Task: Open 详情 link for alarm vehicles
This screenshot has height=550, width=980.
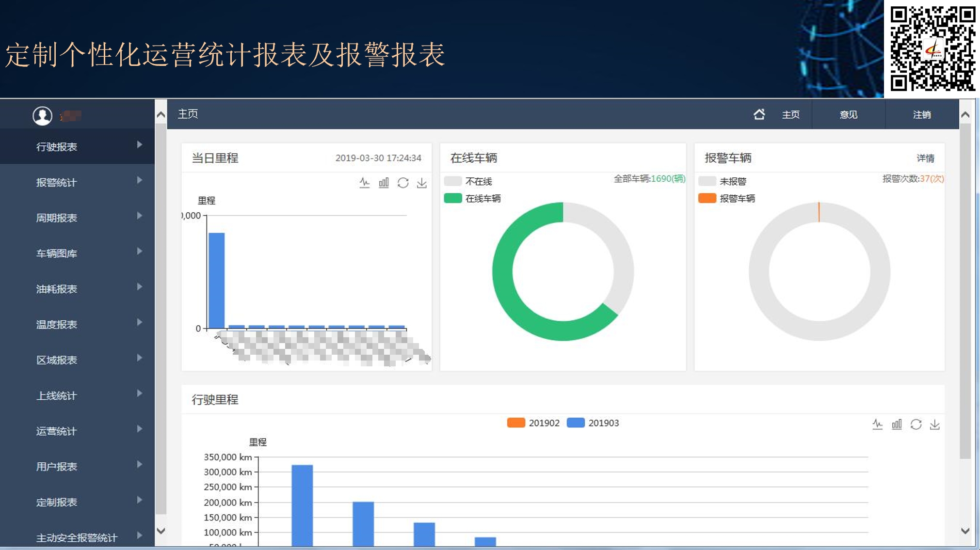Action: tap(925, 158)
